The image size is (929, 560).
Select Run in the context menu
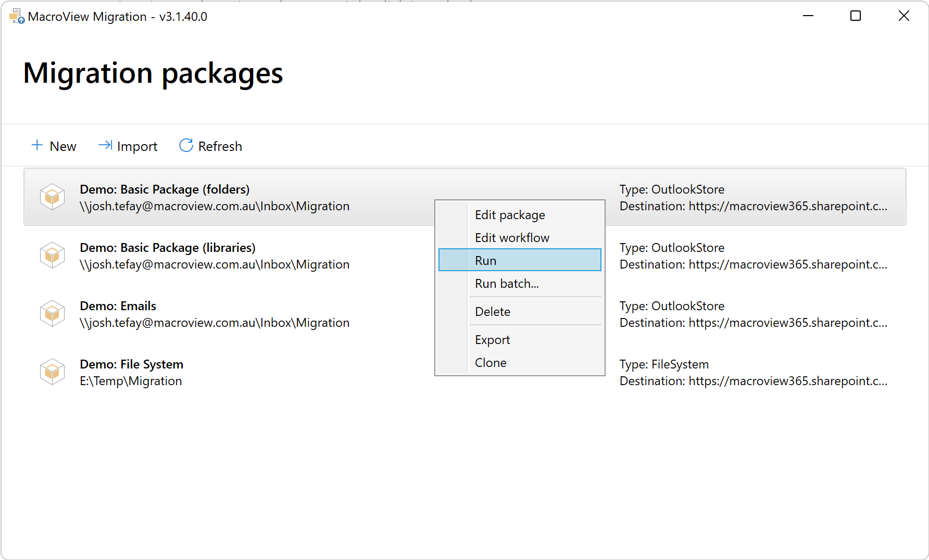(520, 260)
